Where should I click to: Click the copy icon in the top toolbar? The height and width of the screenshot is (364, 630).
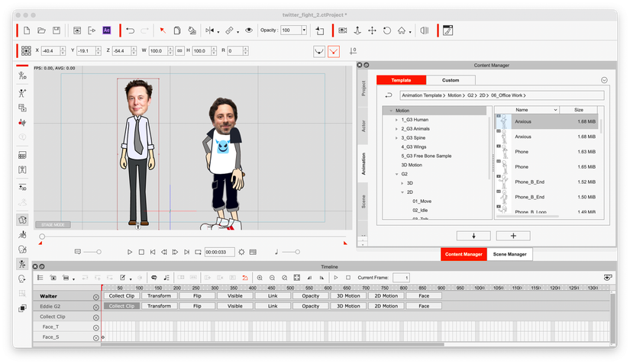click(177, 31)
